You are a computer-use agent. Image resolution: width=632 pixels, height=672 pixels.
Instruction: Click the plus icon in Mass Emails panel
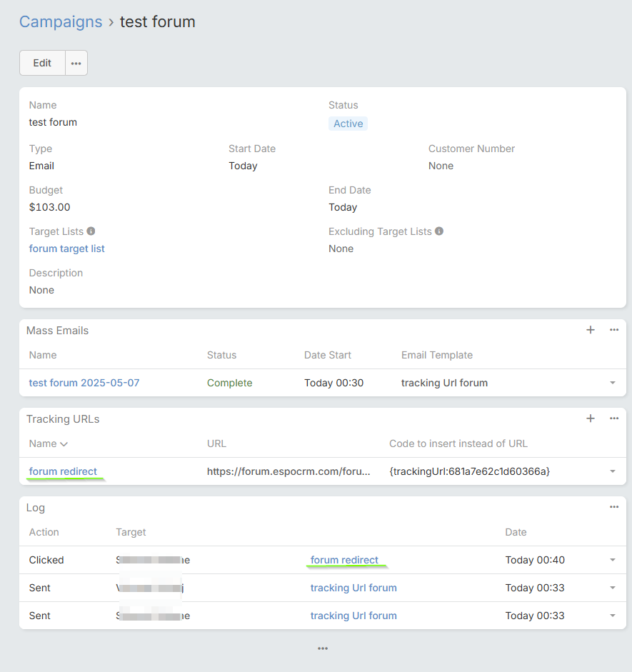coord(591,330)
